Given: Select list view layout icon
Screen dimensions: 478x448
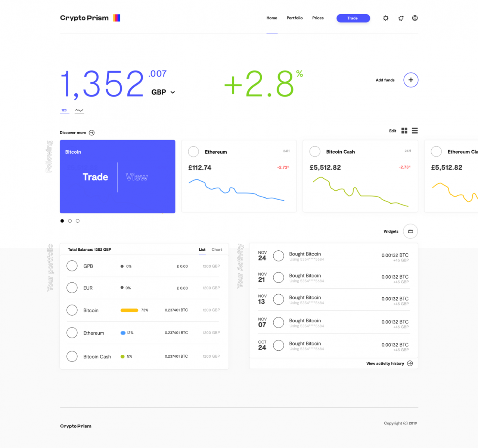Looking at the screenshot, I should click(x=415, y=131).
